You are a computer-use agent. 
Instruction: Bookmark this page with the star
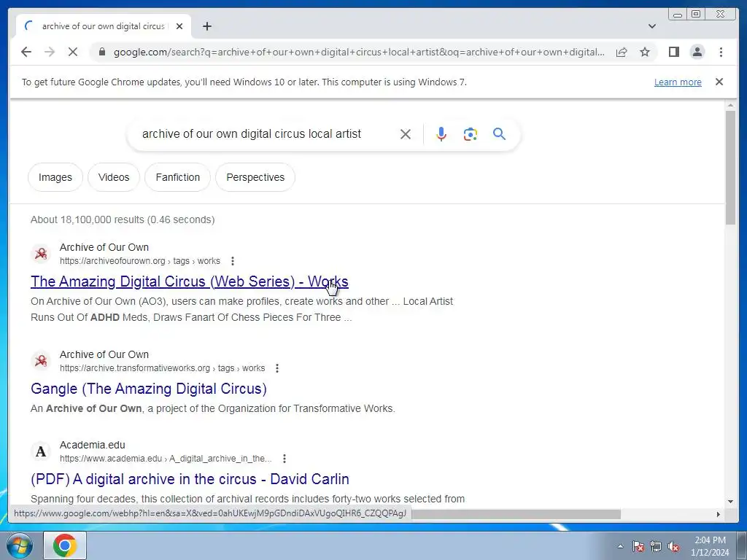click(645, 52)
